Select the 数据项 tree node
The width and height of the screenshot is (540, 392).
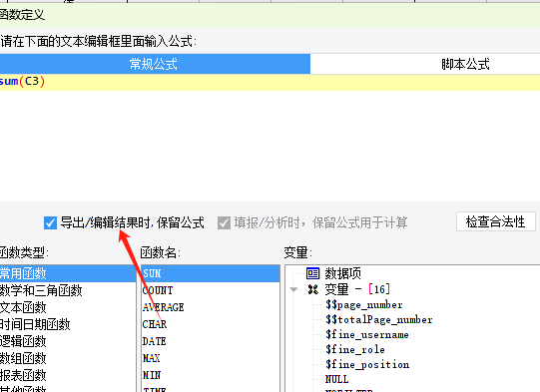pos(342,273)
